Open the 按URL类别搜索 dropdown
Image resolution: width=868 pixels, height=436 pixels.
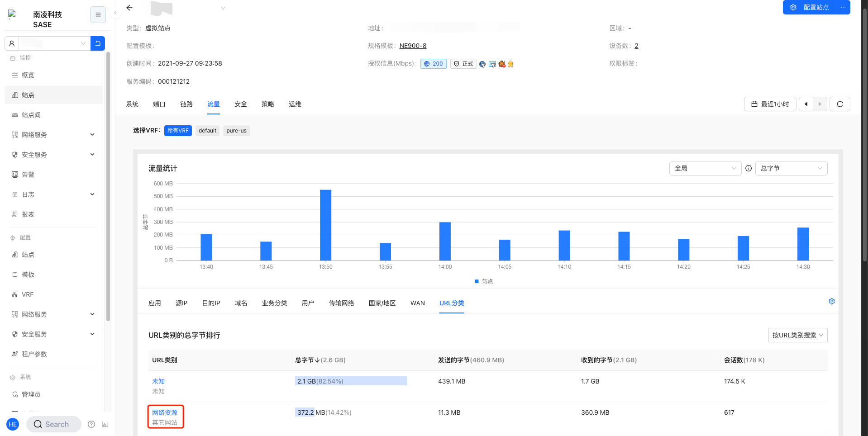(798, 335)
